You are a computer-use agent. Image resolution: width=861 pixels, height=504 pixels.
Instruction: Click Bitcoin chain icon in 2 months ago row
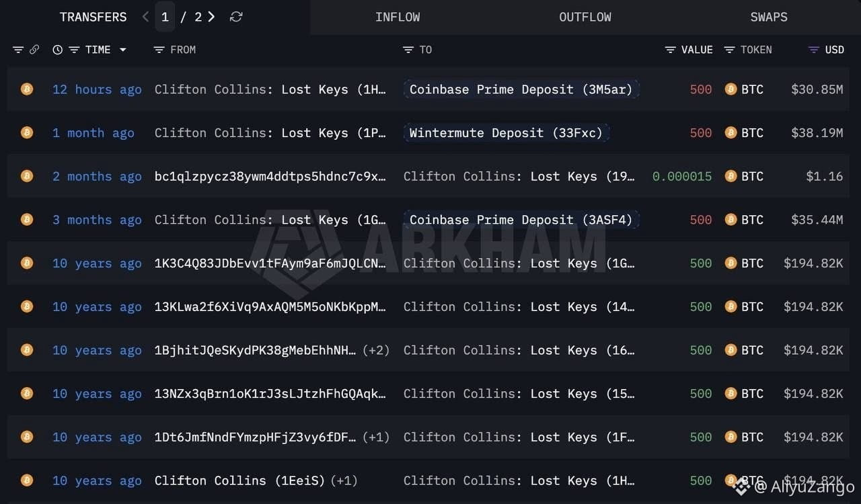coord(27,176)
